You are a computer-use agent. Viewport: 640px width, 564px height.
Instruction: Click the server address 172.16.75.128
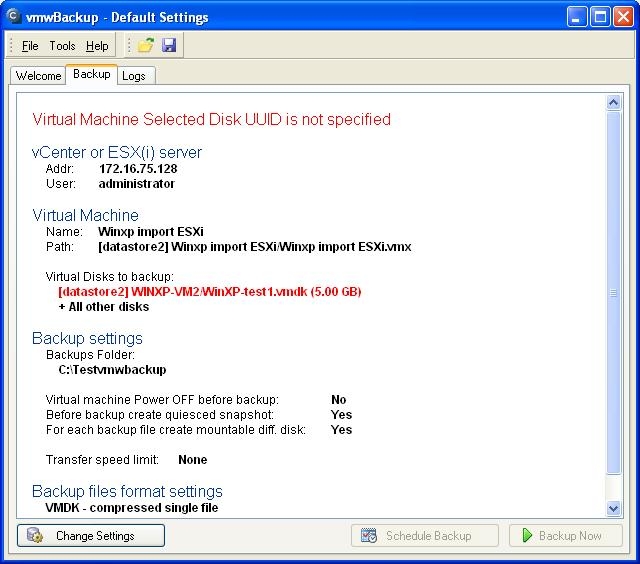(x=138, y=169)
